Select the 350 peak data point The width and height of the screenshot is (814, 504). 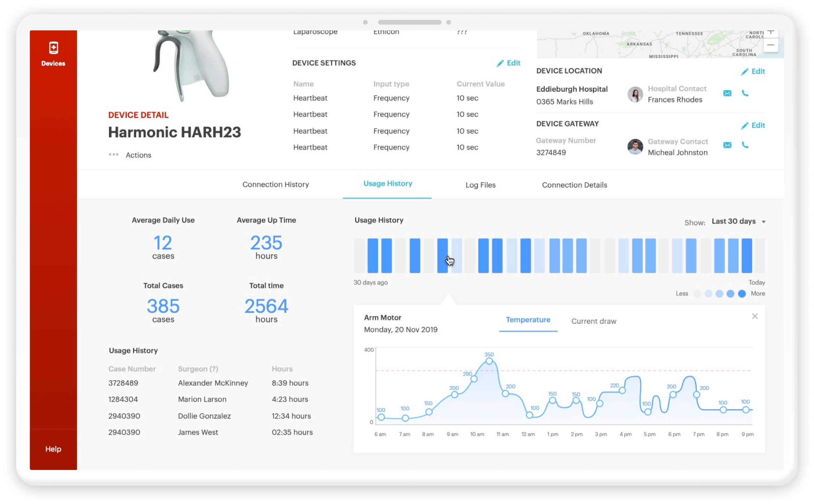point(489,361)
